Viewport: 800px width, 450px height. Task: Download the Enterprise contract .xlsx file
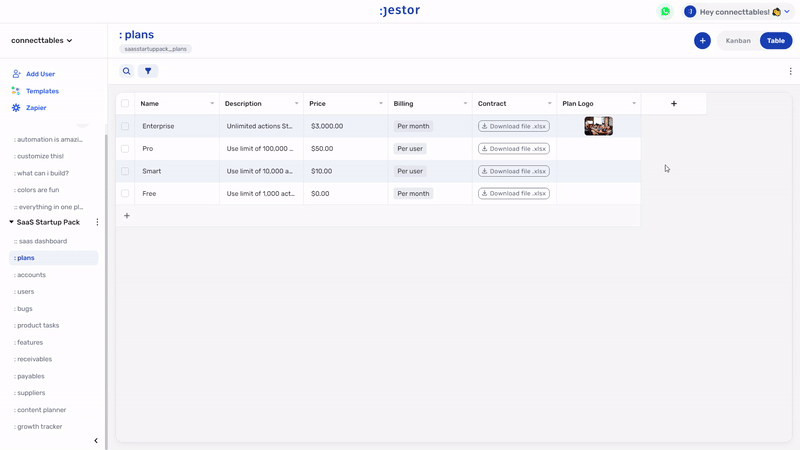pyautogui.click(x=514, y=126)
